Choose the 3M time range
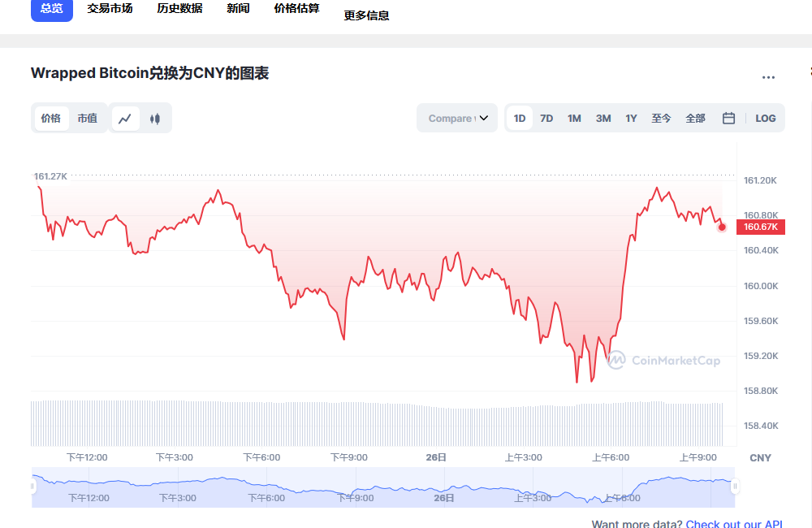The height and width of the screenshot is (528, 812). click(603, 118)
